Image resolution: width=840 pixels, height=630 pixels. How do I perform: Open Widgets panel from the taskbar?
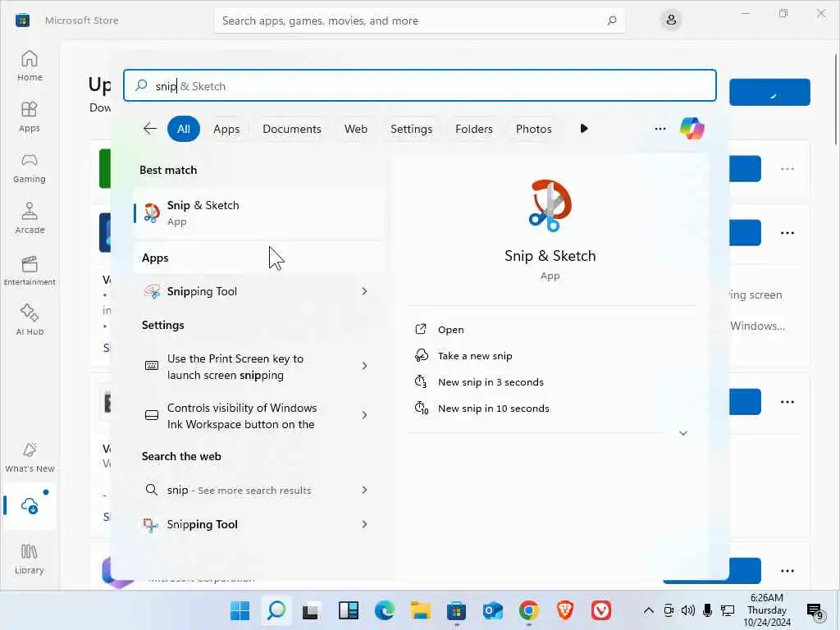click(348, 610)
